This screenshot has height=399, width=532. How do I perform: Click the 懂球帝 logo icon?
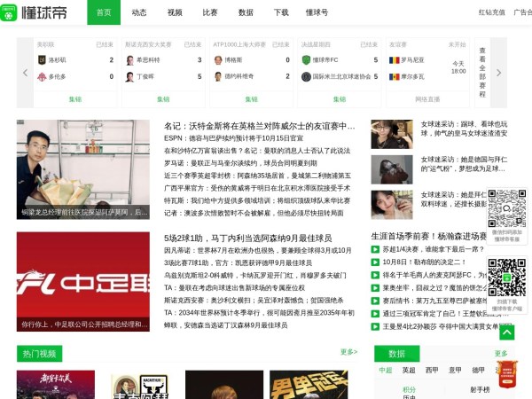click(9, 12)
